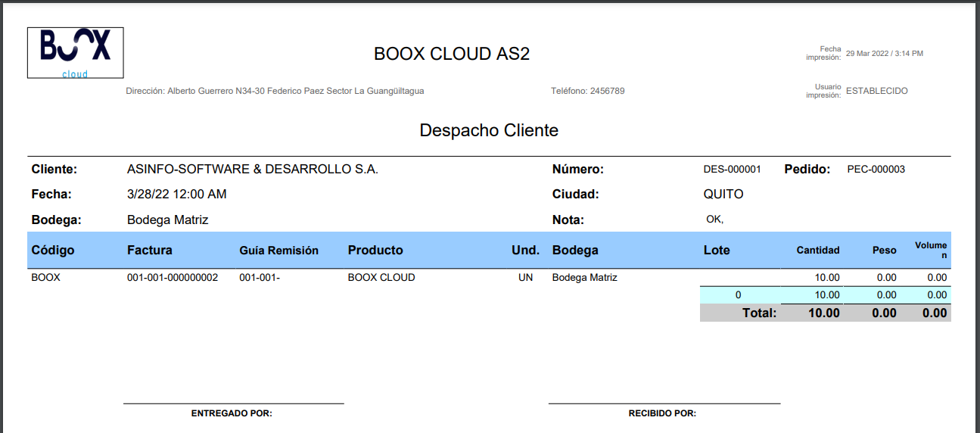Click the lot value 0 in subtotal row
Viewport: 980px width, 433px height.
click(x=739, y=295)
